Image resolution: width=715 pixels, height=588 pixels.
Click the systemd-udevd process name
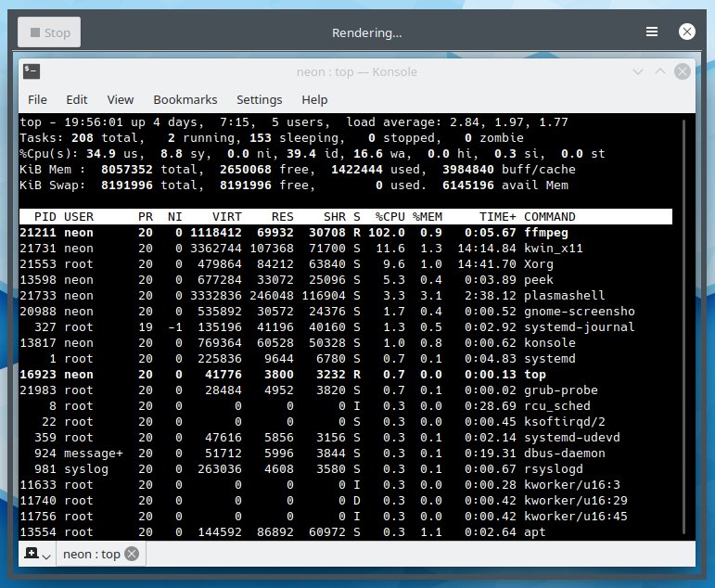(572, 438)
